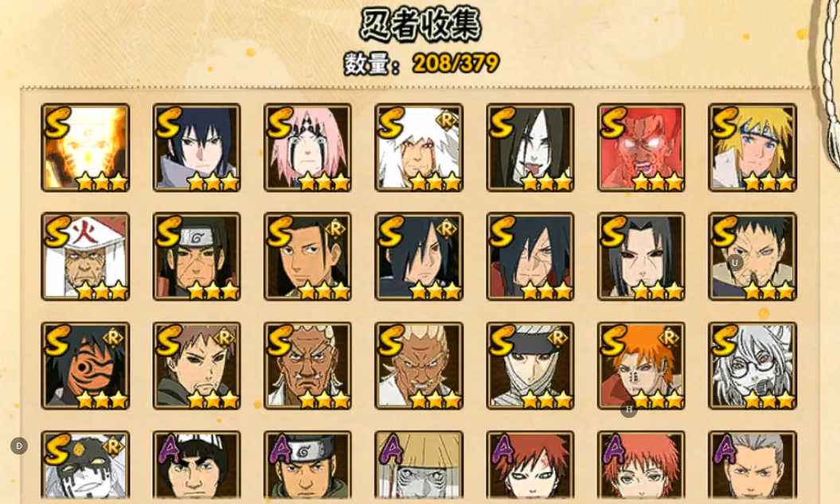Click the gray U circle marker
Screen dimensions: 840x504
coord(734,263)
